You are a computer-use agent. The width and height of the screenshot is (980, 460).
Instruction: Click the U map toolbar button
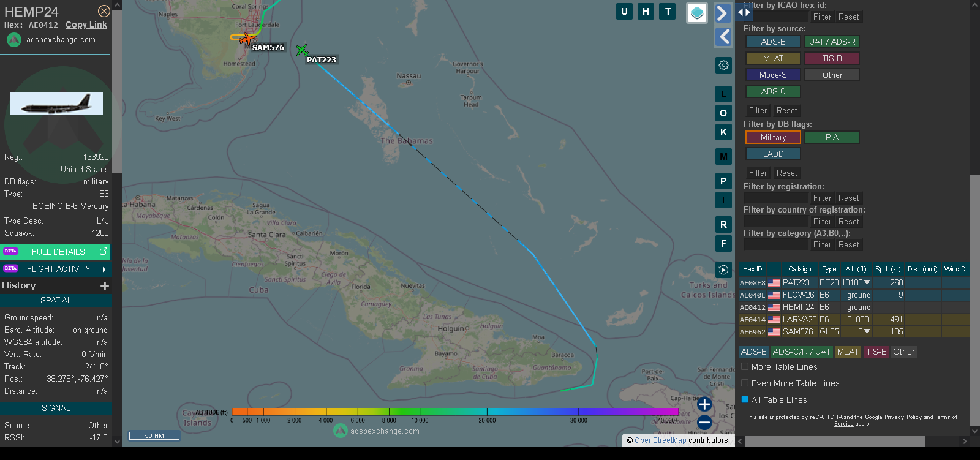pos(624,11)
